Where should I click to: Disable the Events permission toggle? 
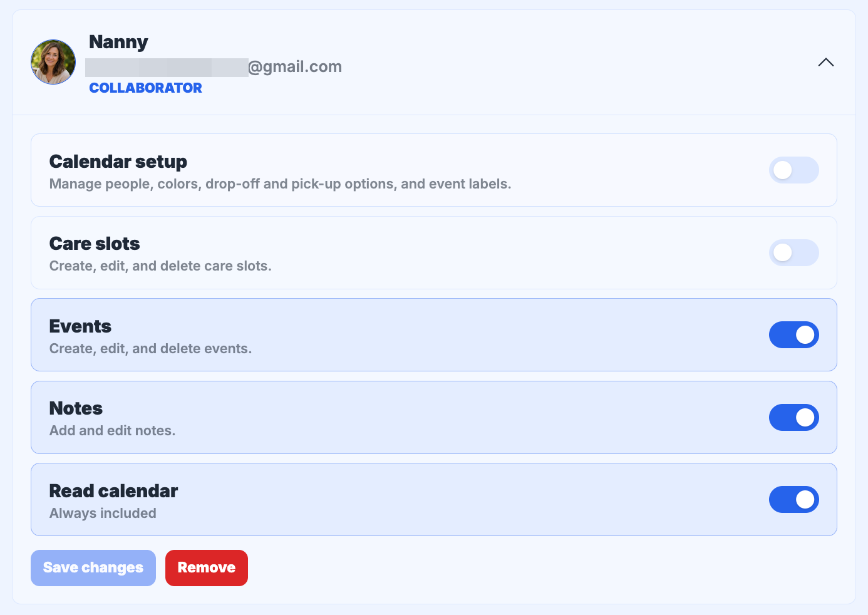[793, 335]
